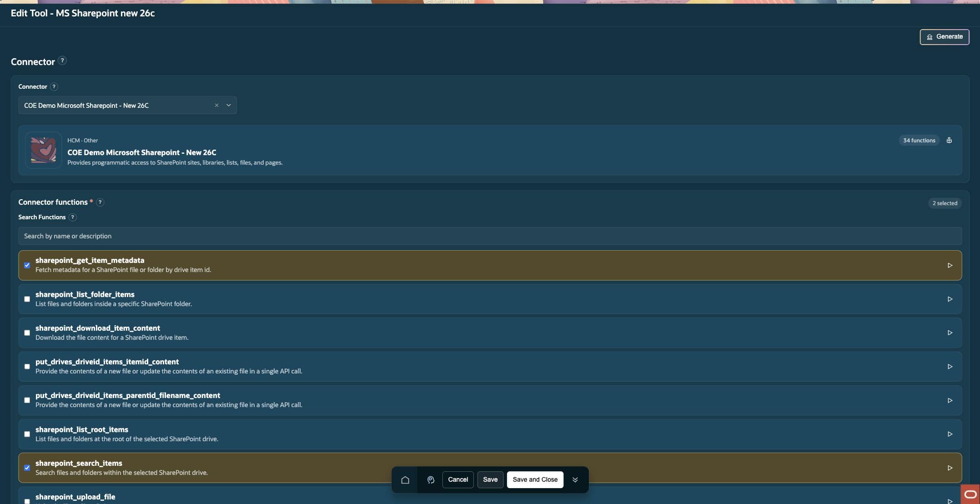
Task: Click the help icon beside the Connector heading
Action: pyautogui.click(x=62, y=60)
